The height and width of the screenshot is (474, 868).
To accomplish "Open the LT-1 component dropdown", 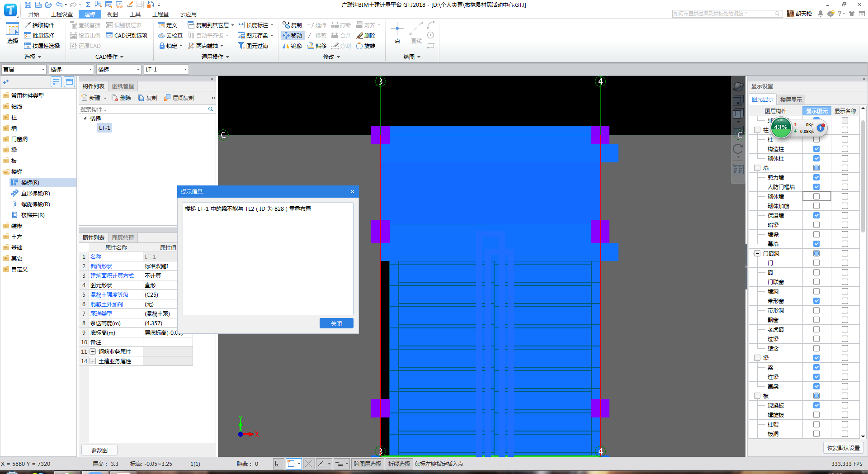I will [165, 69].
